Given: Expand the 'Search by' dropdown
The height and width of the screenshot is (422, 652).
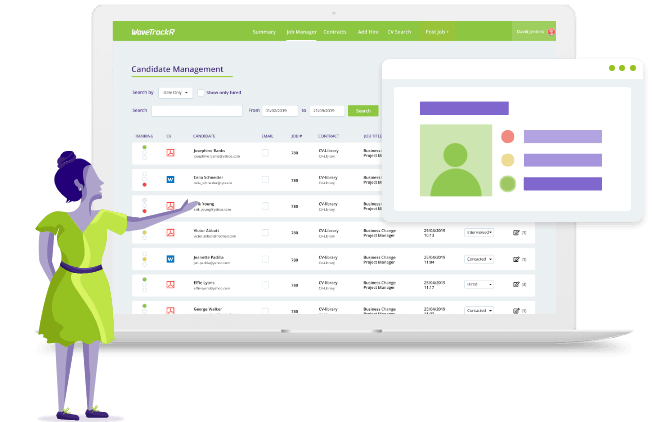Looking at the screenshot, I should tap(175, 92).
